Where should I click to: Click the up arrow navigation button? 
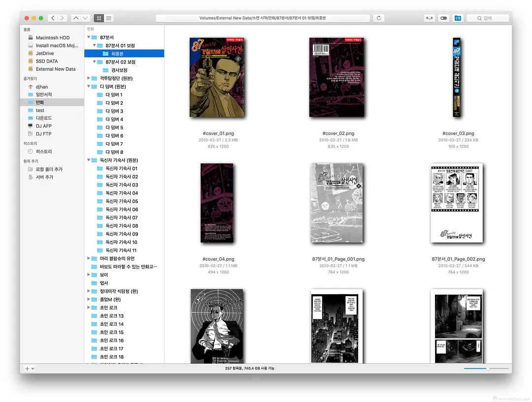click(76, 18)
